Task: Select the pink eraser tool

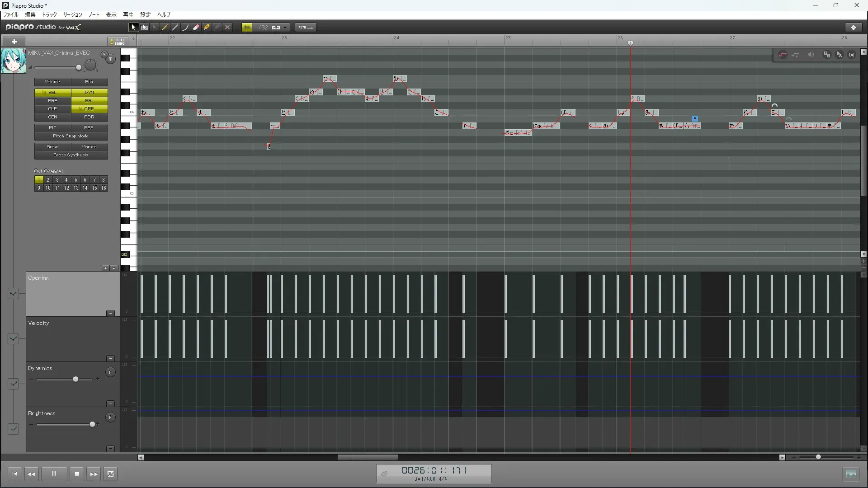Action: click(x=196, y=28)
